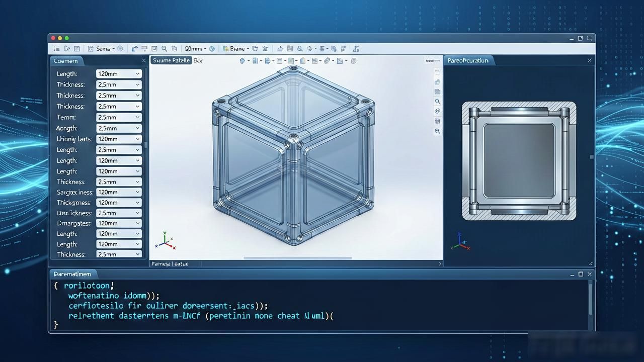
Task: Select the Pareofrcuratiun panel tab
Action: pos(468,60)
